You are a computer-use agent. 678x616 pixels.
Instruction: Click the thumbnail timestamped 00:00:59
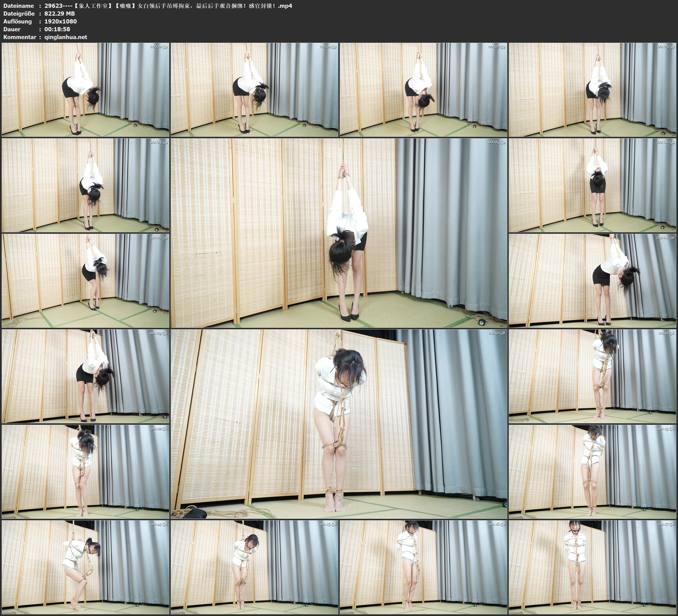pyautogui.click(x=85, y=89)
